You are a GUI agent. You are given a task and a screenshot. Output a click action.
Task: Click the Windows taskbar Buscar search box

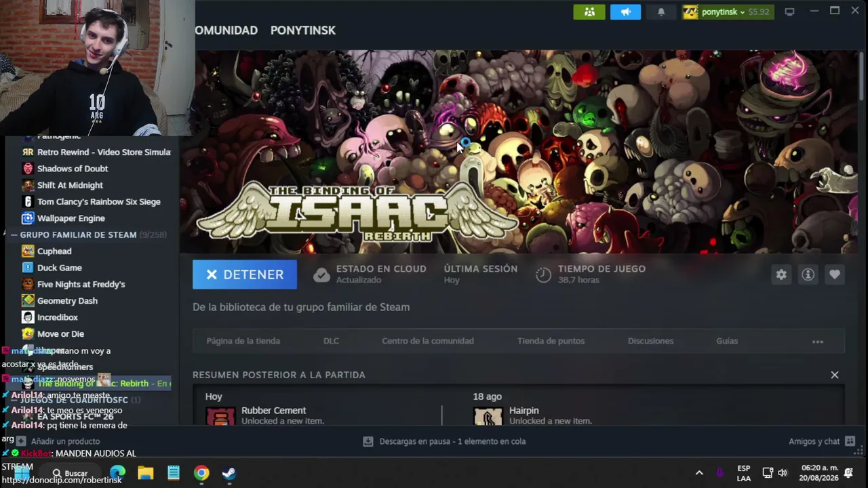click(71, 473)
